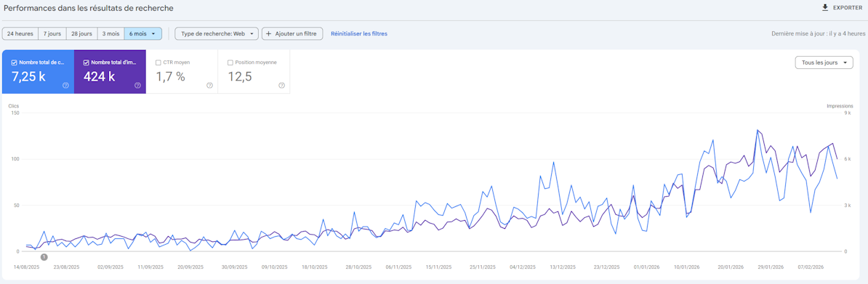
Task: Click the Impressions axis title
Action: pyautogui.click(x=840, y=106)
